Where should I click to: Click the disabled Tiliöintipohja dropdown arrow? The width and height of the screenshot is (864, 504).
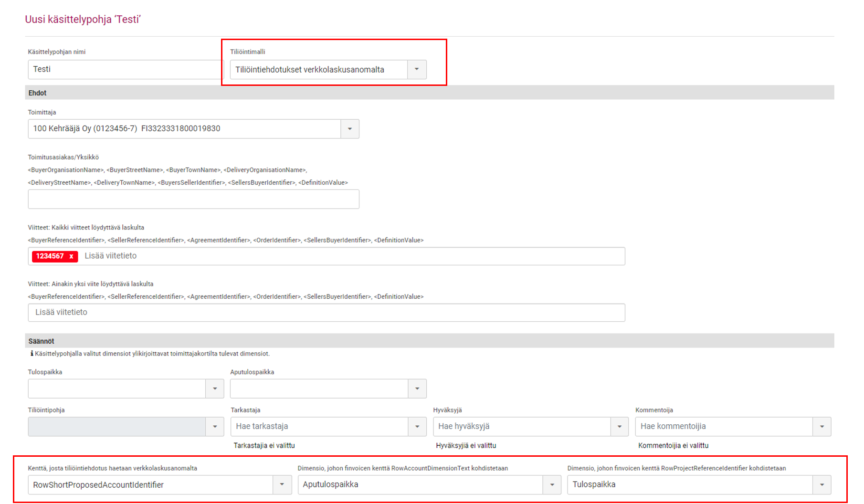click(214, 427)
